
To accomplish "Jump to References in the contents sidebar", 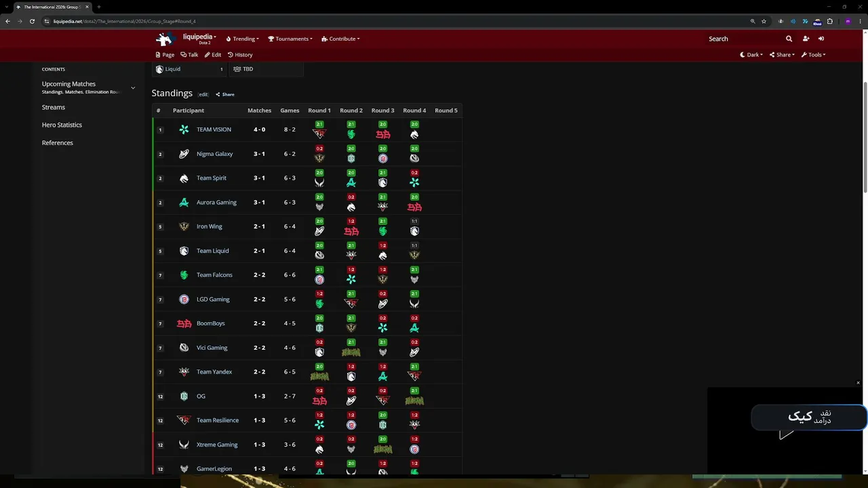I will point(58,143).
